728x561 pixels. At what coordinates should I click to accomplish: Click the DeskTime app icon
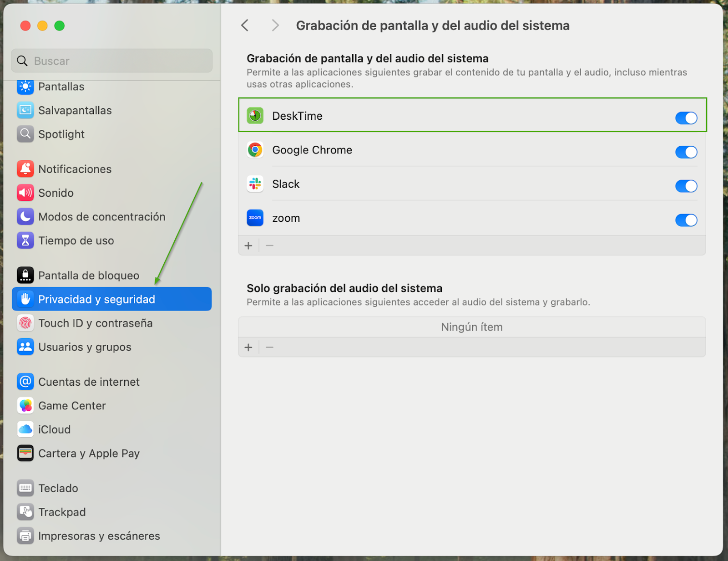[x=255, y=116]
